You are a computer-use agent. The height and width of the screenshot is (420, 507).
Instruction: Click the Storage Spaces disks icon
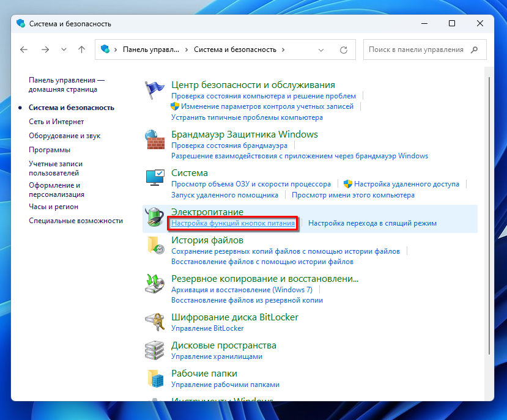point(155,350)
